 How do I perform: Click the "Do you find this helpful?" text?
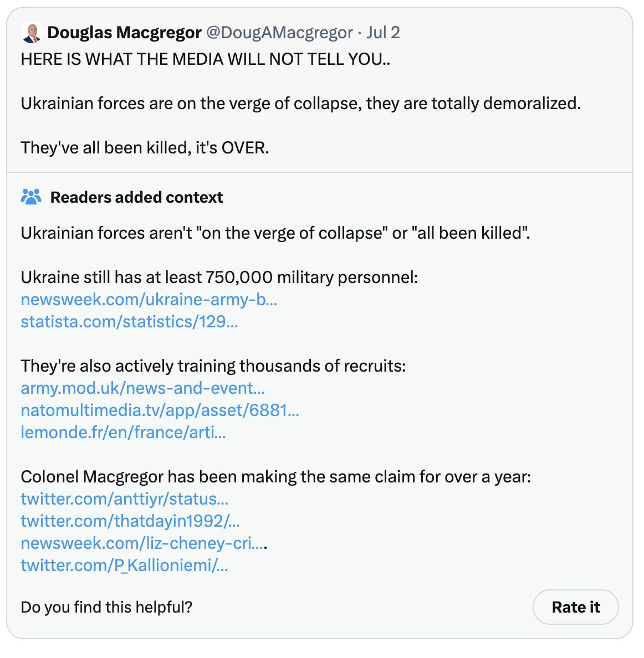coord(106,607)
